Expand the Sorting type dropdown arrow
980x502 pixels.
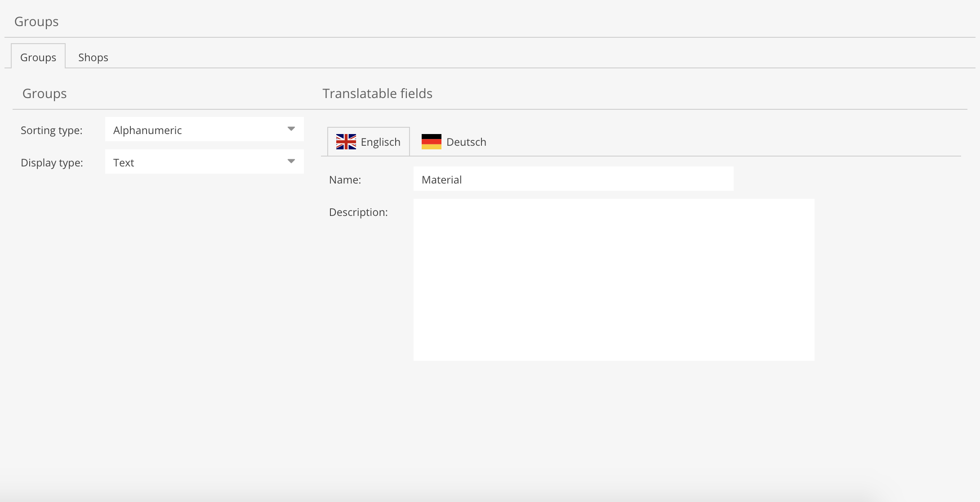(x=291, y=129)
